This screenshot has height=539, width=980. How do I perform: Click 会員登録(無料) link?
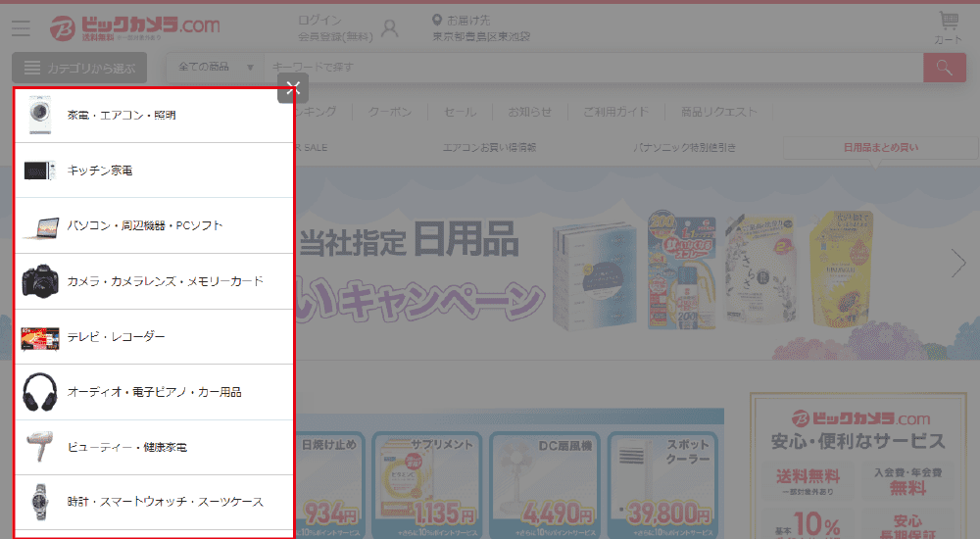tap(335, 37)
